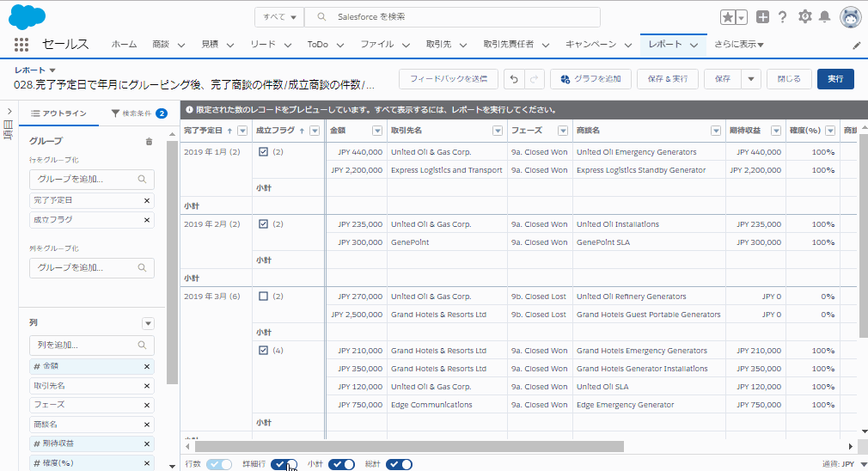Viewport: 868px width, 471px height.
Task: Click the Salesforce cloud logo
Action: [x=27, y=17]
